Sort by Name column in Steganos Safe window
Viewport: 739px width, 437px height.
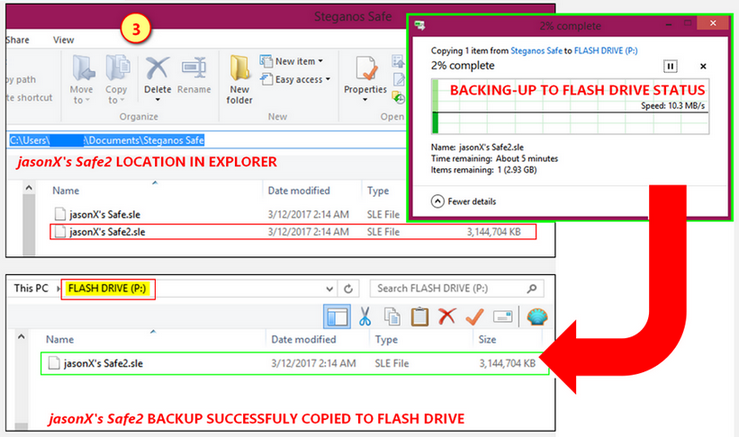66,191
